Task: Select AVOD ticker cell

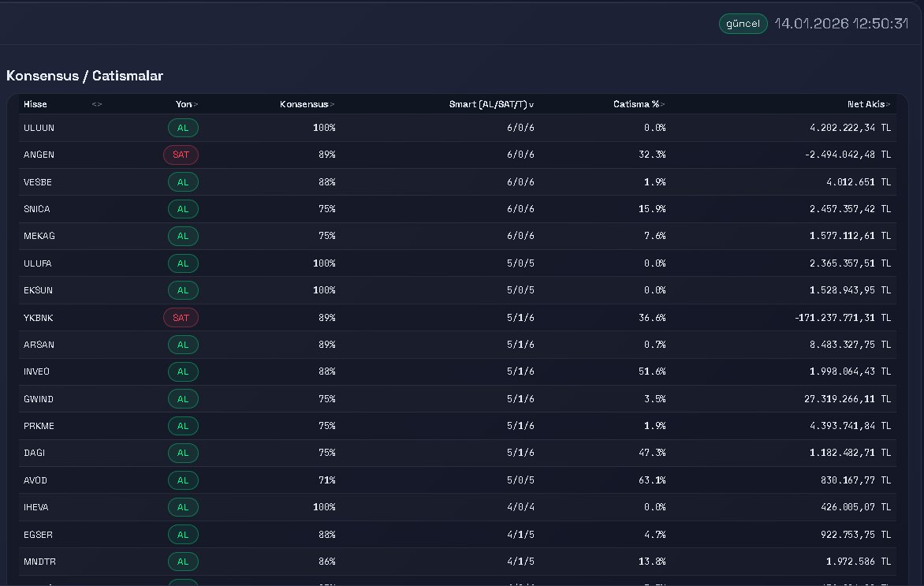Action: [35, 480]
